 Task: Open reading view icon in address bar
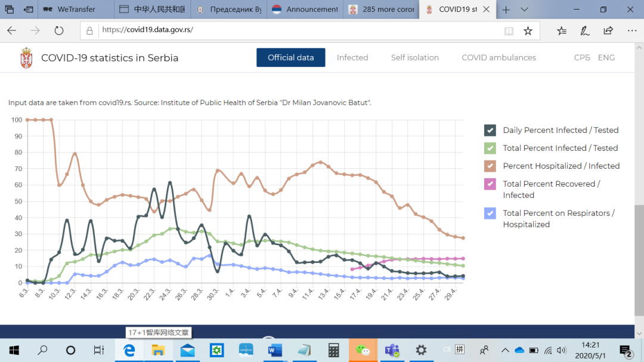pos(509,31)
